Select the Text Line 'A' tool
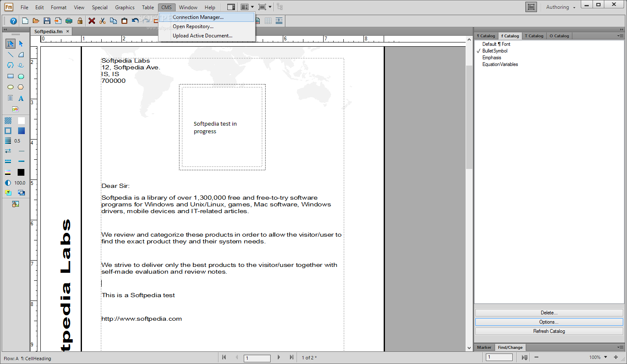Screen dimensions: 627x364 [21, 98]
